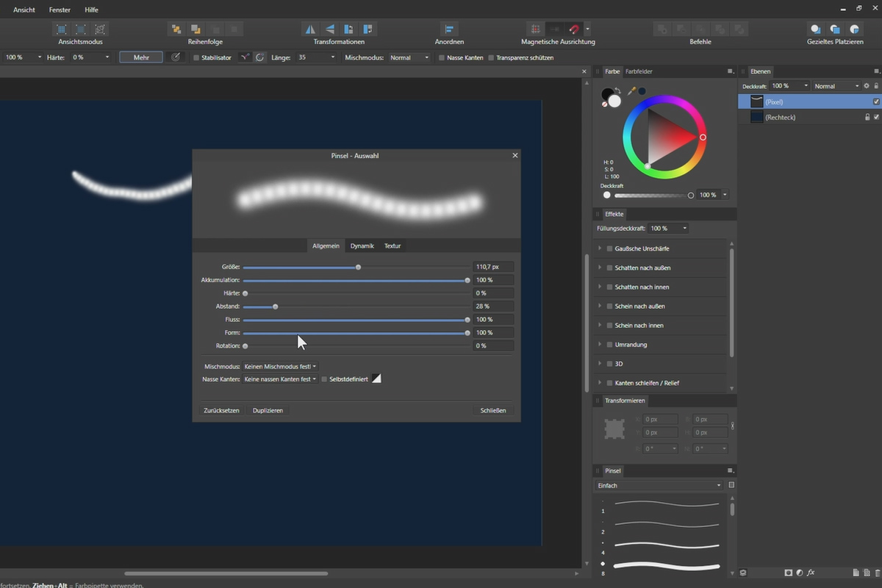Click the Duplizieren button

(x=268, y=410)
